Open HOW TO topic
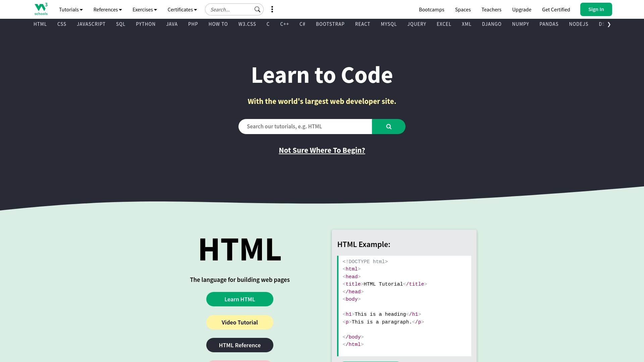Viewport: 644px width, 362px height. pos(218,24)
